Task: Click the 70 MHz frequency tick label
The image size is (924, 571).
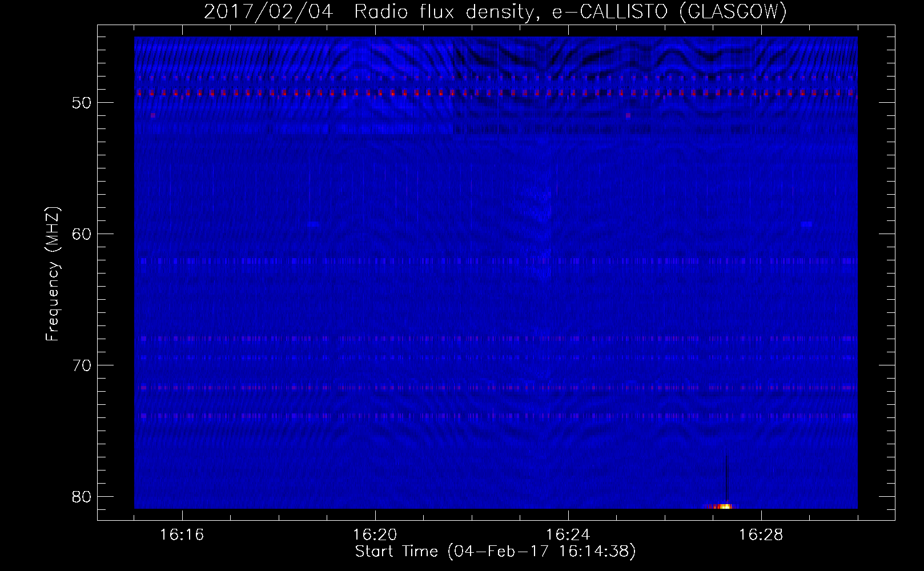Action: [x=82, y=365]
